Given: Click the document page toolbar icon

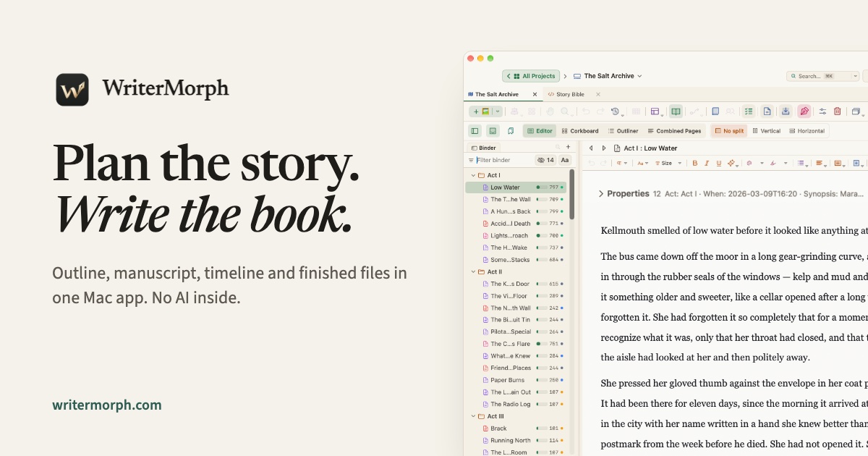Looking at the screenshot, I should pos(767,111).
